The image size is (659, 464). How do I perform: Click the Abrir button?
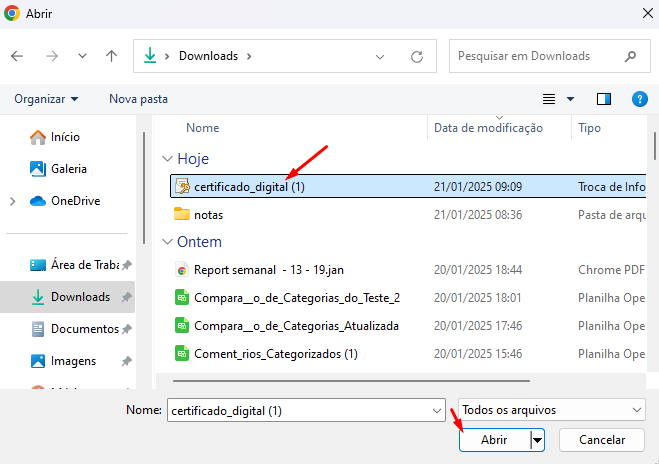[494, 440]
